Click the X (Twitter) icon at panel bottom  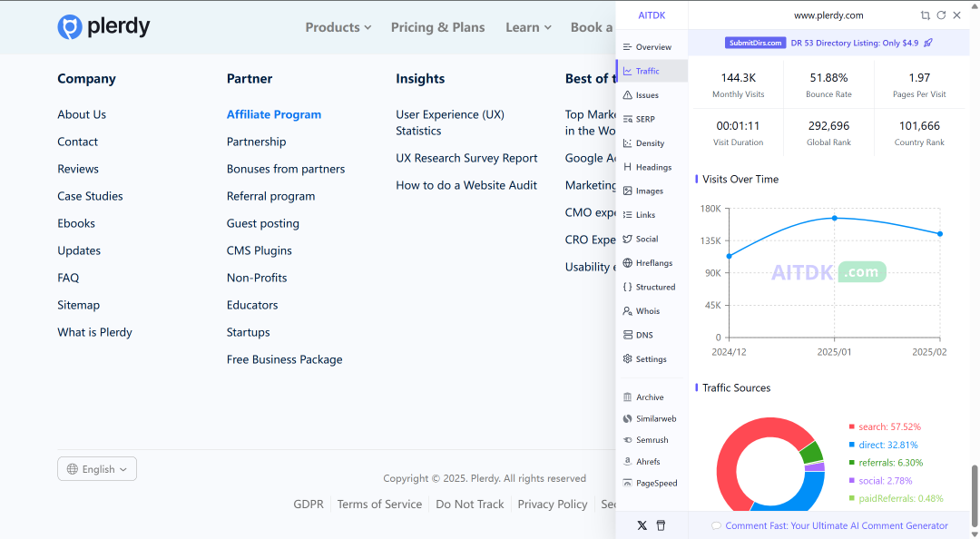pyautogui.click(x=642, y=525)
